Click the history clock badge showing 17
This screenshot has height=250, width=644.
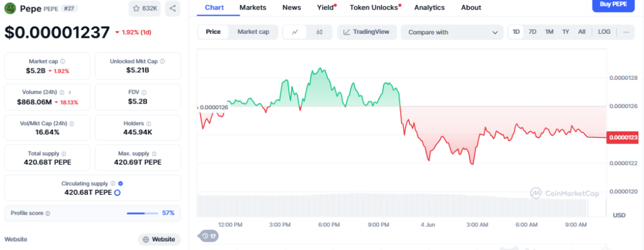pos(209,236)
